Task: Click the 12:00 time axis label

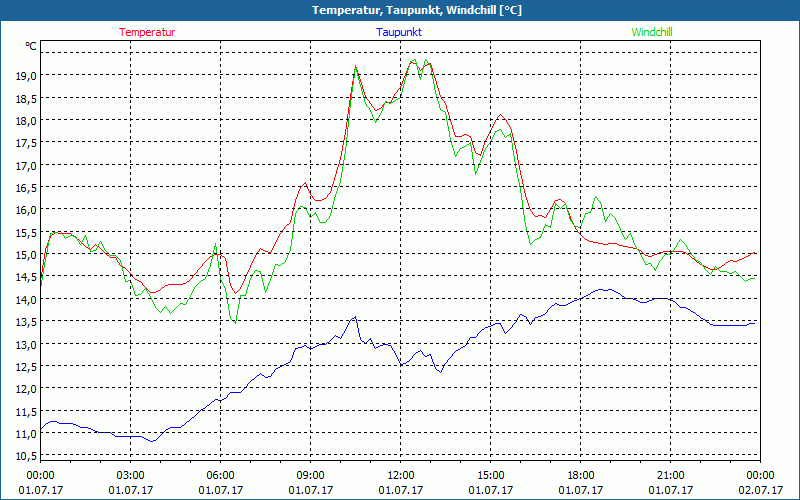Action: (x=401, y=476)
